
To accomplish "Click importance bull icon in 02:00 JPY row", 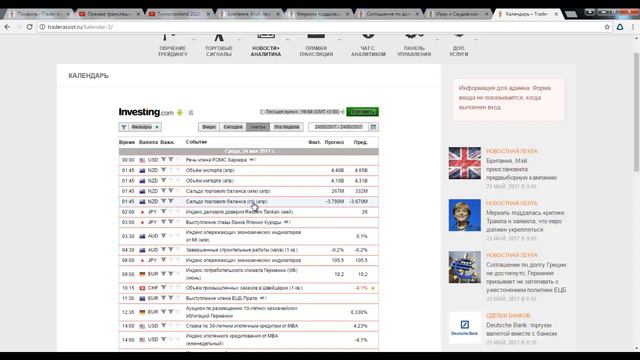I will 163,211.
